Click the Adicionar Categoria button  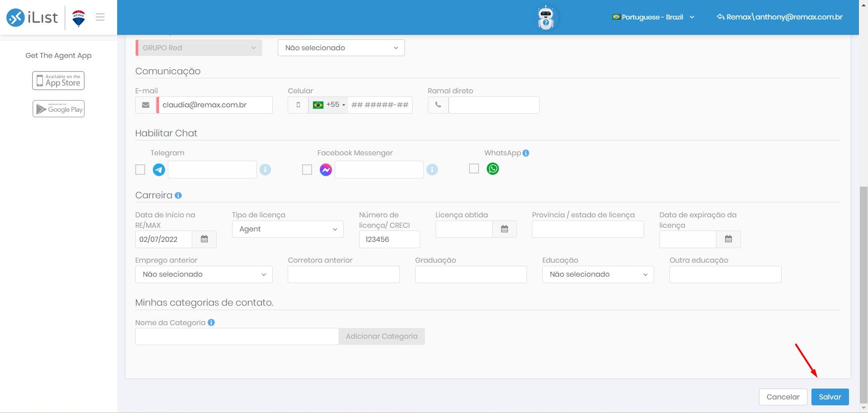[x=382, y=336]
